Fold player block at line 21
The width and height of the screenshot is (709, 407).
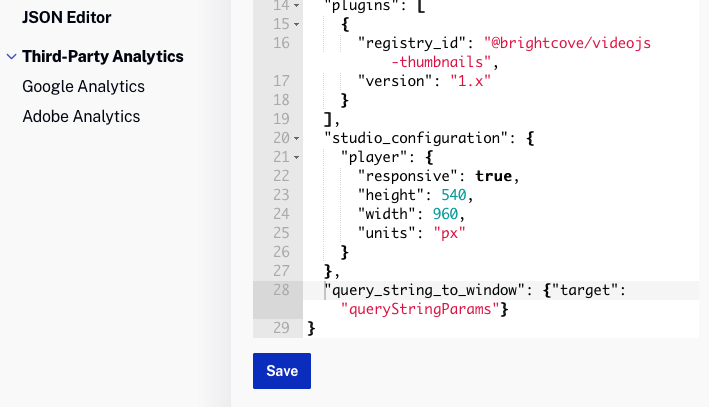point(297,157)
